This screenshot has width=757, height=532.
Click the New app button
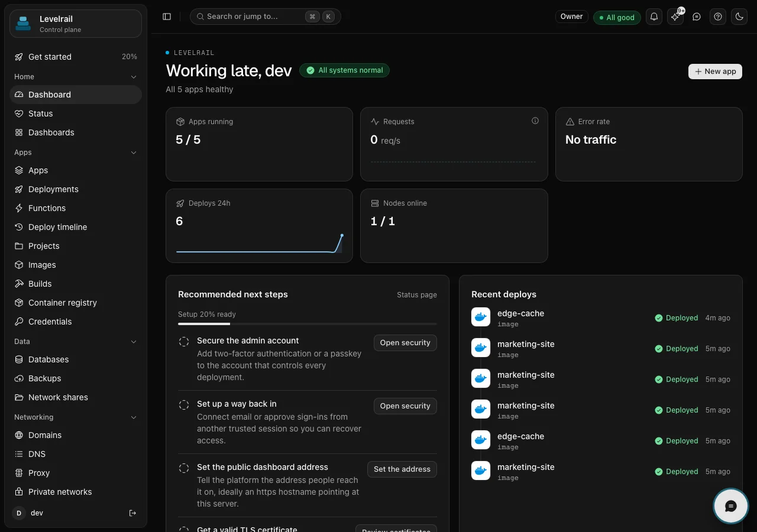point(715,71)
